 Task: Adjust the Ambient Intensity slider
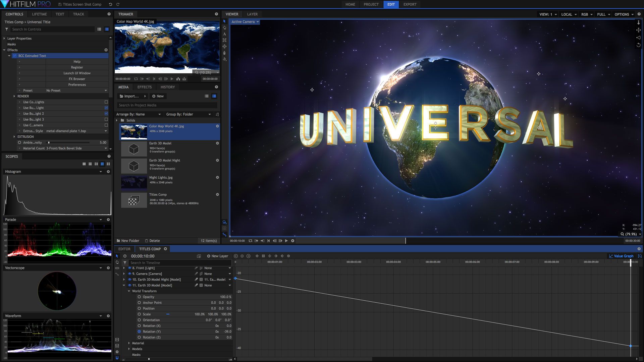(x=49, y=142)
